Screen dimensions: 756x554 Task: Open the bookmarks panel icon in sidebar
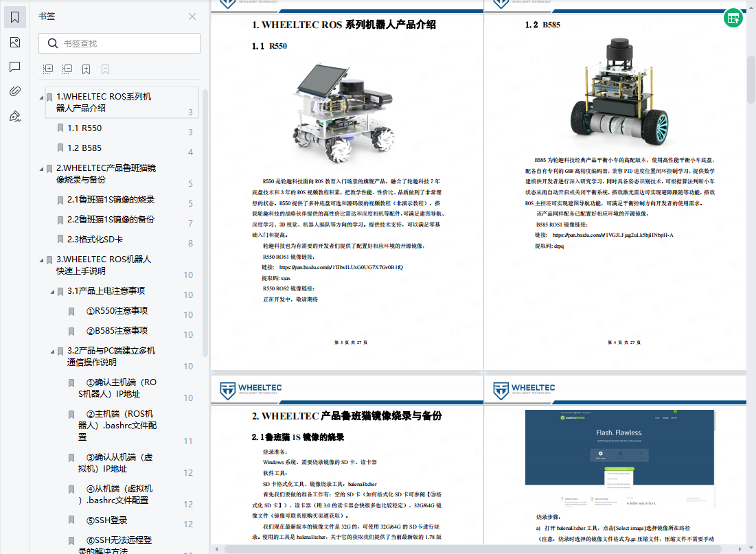click(x=15, y=18)
